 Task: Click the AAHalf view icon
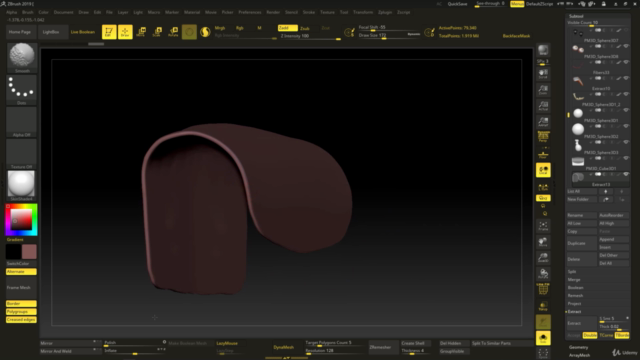tap(543, 122)
